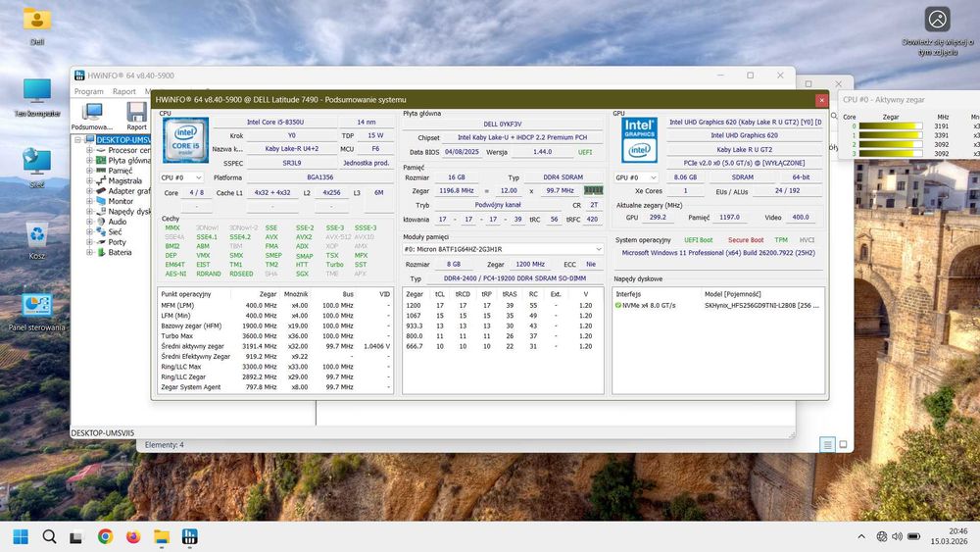Select Sieć in the device tree
The width and height of the screenshot is (980, 552).
(x=115, y=232)
